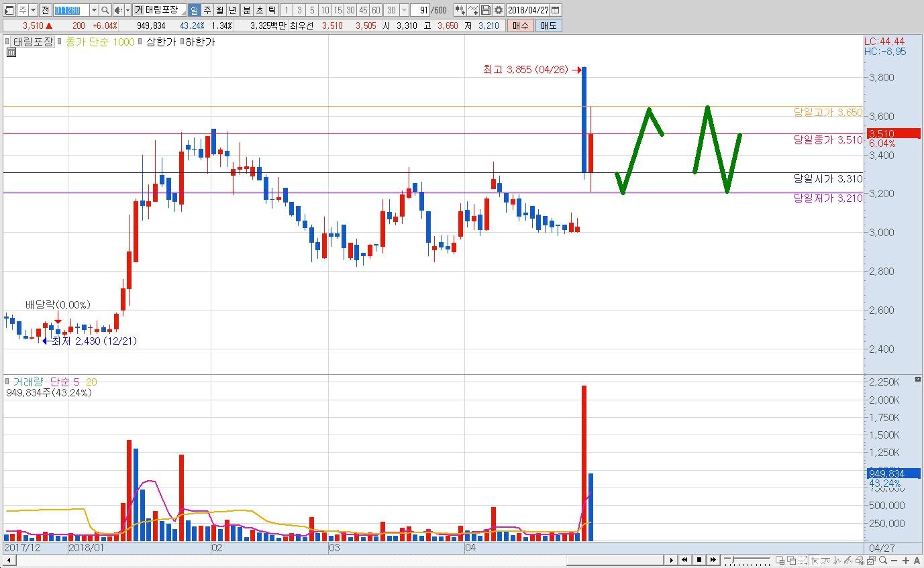Play the chart replay
This screenshot has width=924, height=568.
point(671,560)
